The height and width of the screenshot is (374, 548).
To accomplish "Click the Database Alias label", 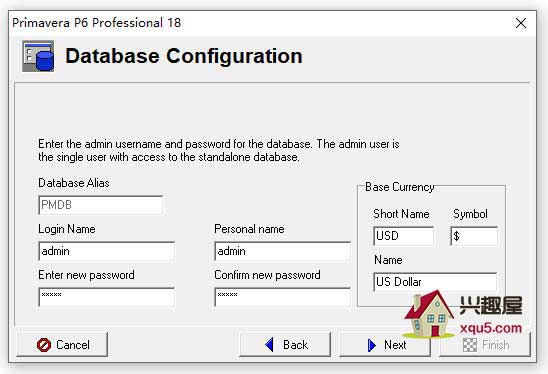I will click(x=74, y=183).
